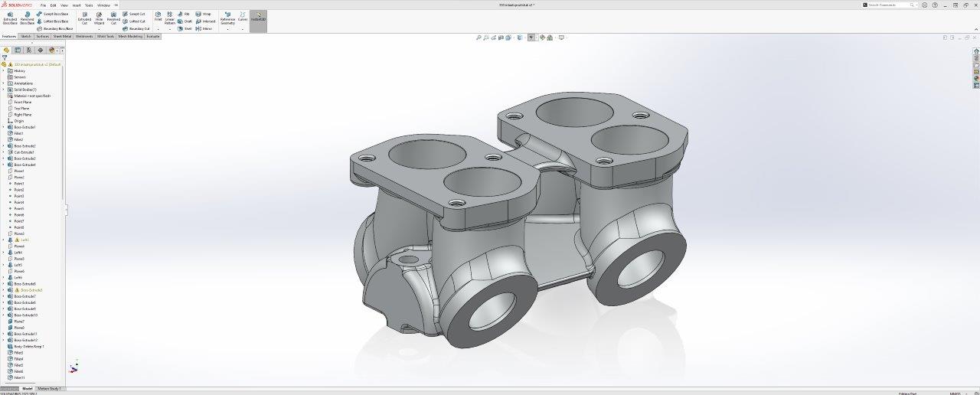Viewport: 980px width, 395px height.
Task: Click the Swept Boss/Base button
Action: coord(53,14)
